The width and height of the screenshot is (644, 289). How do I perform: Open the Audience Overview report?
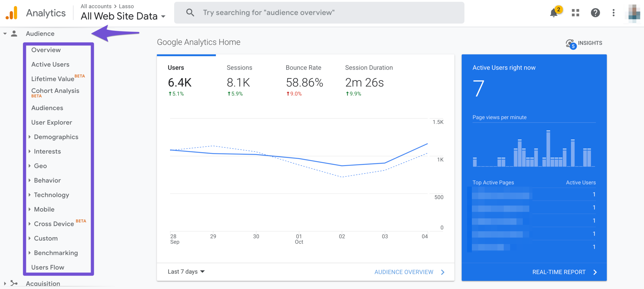tap(46, 50)
